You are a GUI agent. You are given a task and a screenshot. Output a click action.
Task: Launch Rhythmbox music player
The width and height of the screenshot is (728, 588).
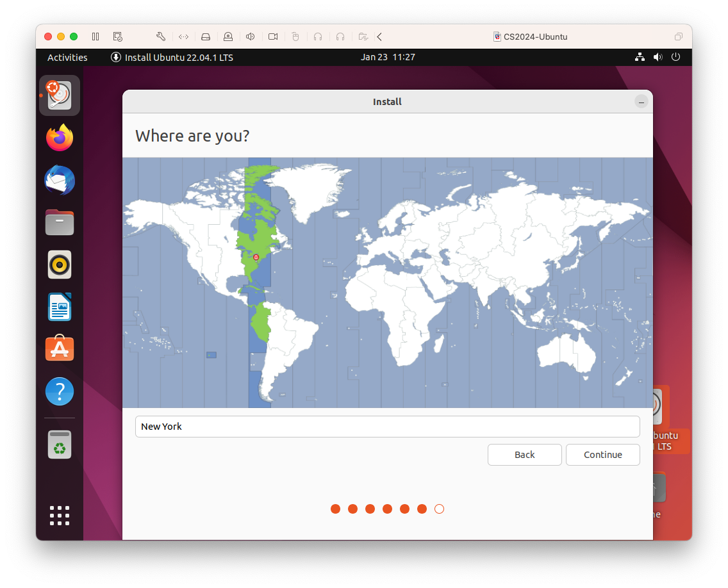click(60, 265)
